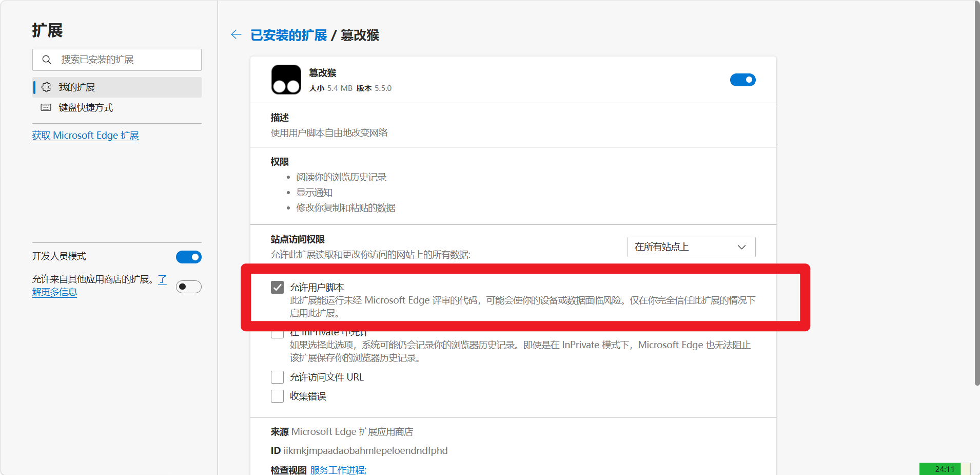Image resolution: width=980 pixels, height=475 pixels.
Task: Click the extension ID text iikmkjmpaadaobahmlepeloendndfphd
Action: (x=365, y=450)
